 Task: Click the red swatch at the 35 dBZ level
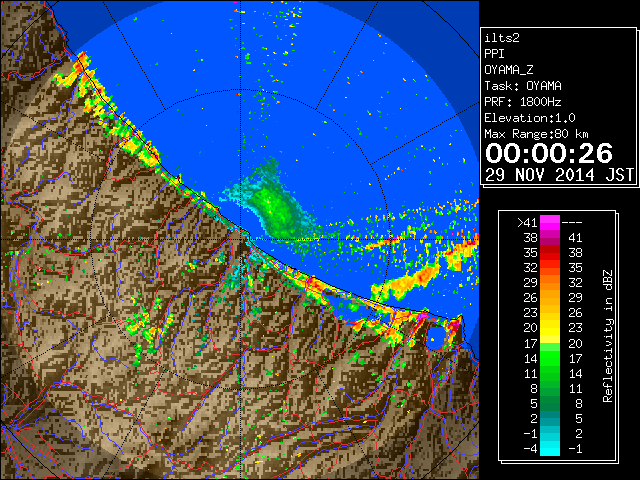click(x=550, y=253)
